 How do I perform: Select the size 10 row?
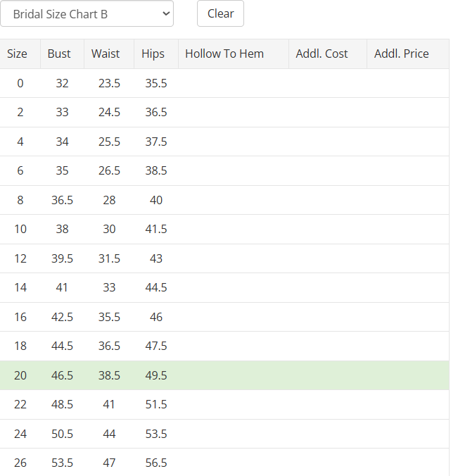click(x=224, y=229)
